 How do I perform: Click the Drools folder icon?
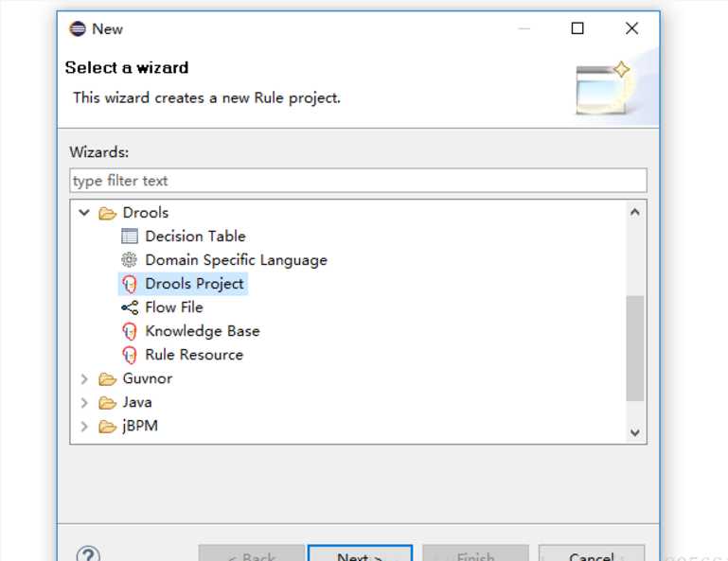click(107, 213)
